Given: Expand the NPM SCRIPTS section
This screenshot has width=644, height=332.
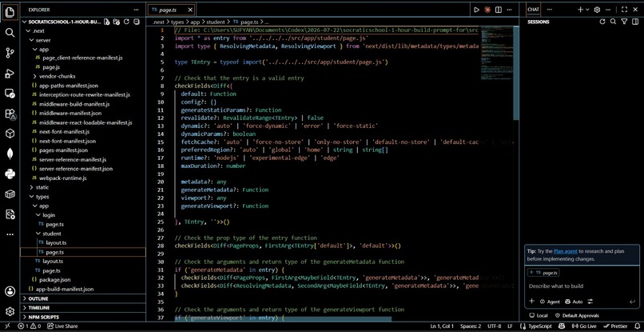Looking at the screenshot, I should coord(83,317).
